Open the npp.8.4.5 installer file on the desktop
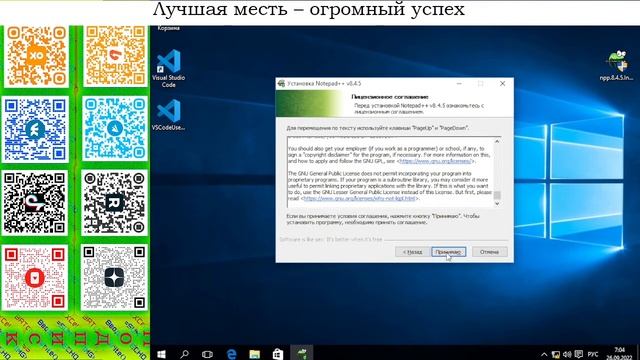 (616, 66)
